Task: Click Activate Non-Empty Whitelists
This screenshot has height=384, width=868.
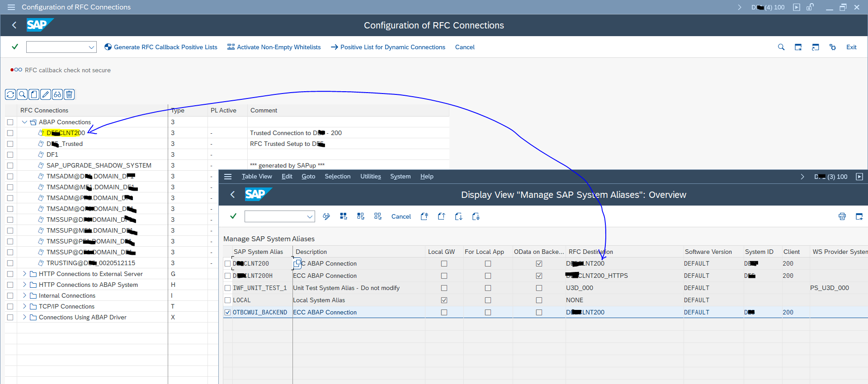Action: [274, 47]
